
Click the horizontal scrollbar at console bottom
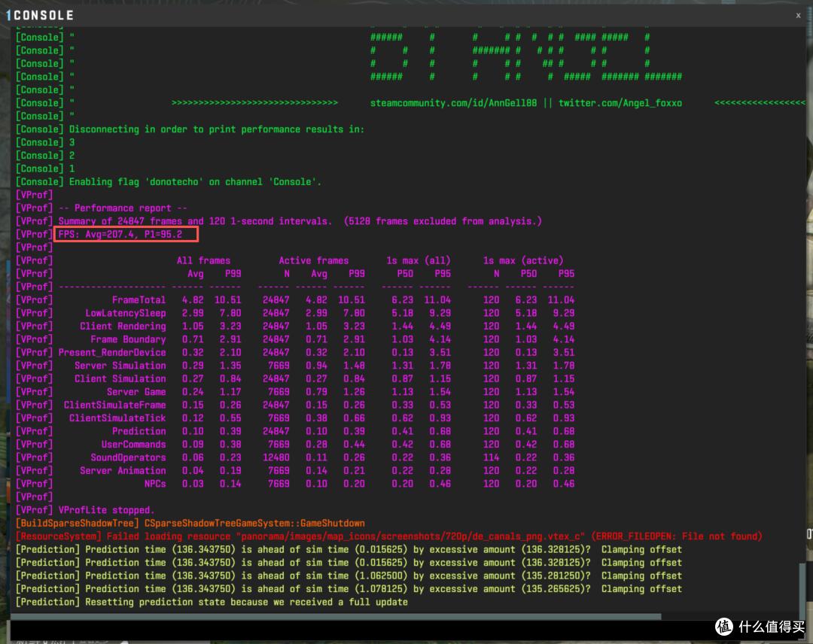click(x=336, y=617)
